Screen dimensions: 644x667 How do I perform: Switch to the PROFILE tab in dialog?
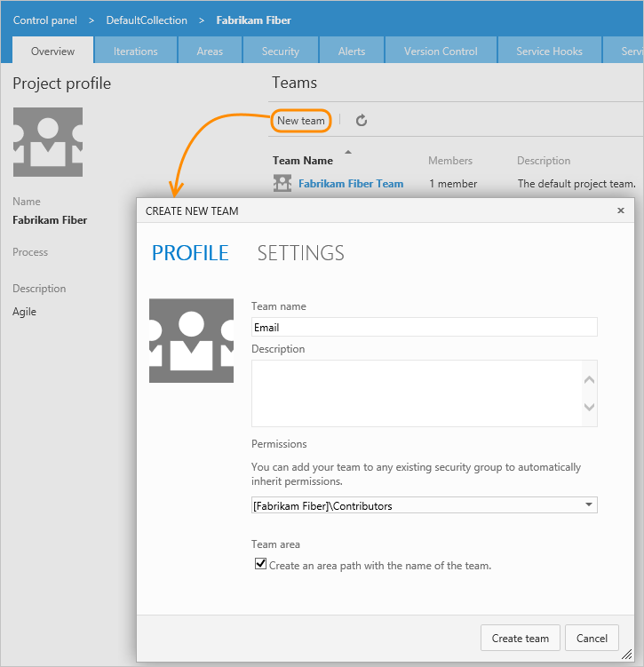pyautogui.click(x=190, y=253)
